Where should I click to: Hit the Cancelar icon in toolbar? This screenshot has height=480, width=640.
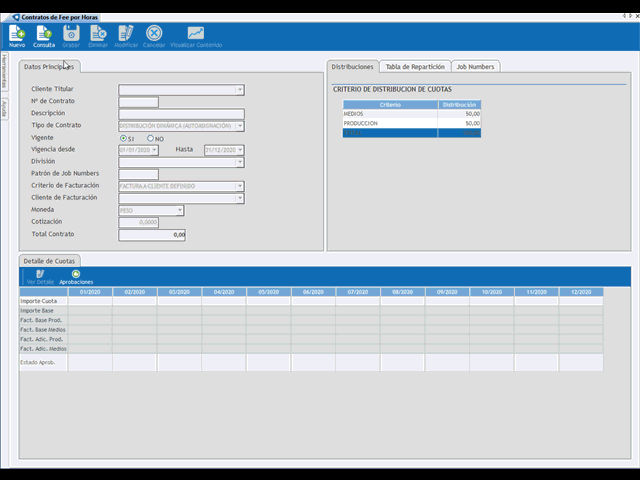tap(154, 36)
